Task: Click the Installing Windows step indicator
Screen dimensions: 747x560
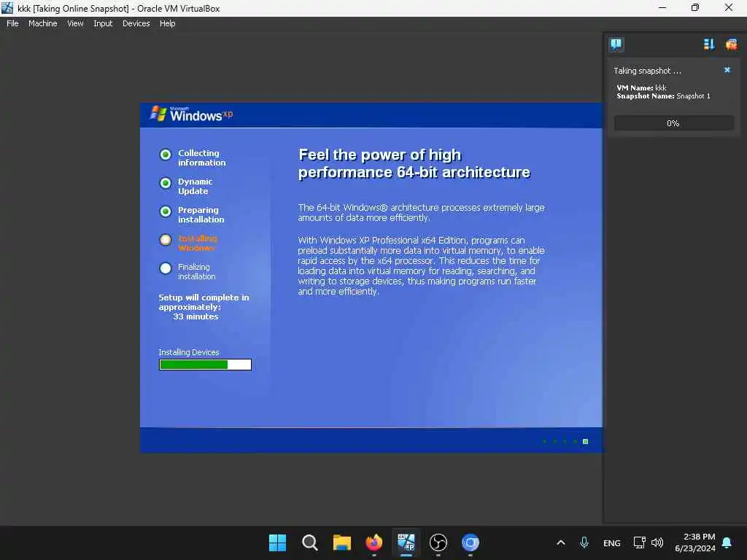Action: [x=166, y=239]
